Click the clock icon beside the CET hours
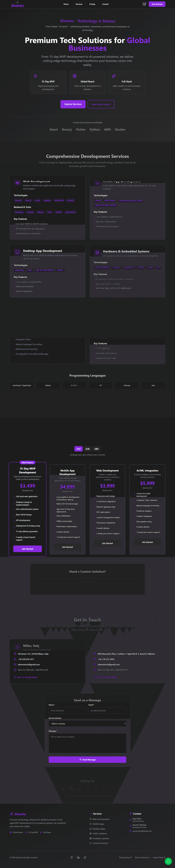Image resolution: width=175 pixels, height=868 pixels. [x=15, y=670]
